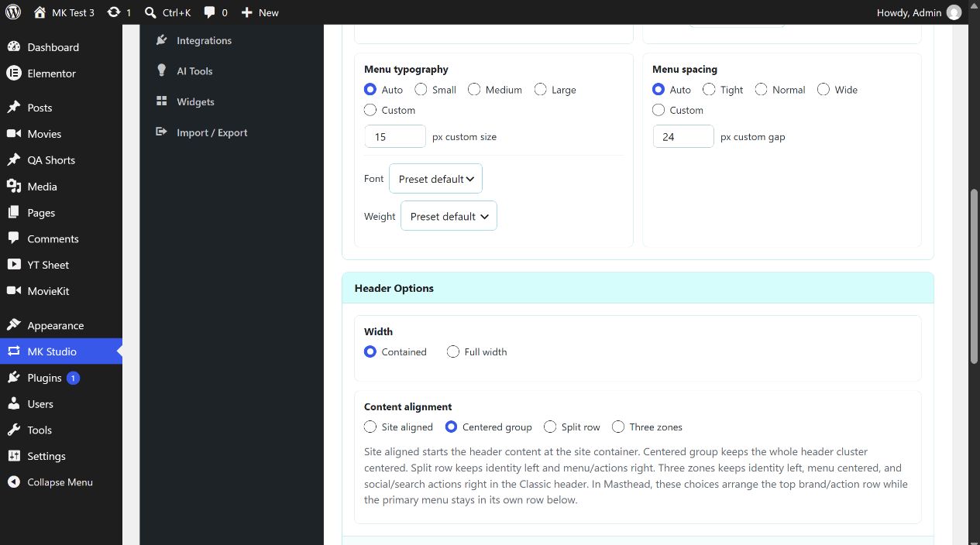Select Small menu typography radio
Viewport: 980px width, 545px height.
coord(421,90)
